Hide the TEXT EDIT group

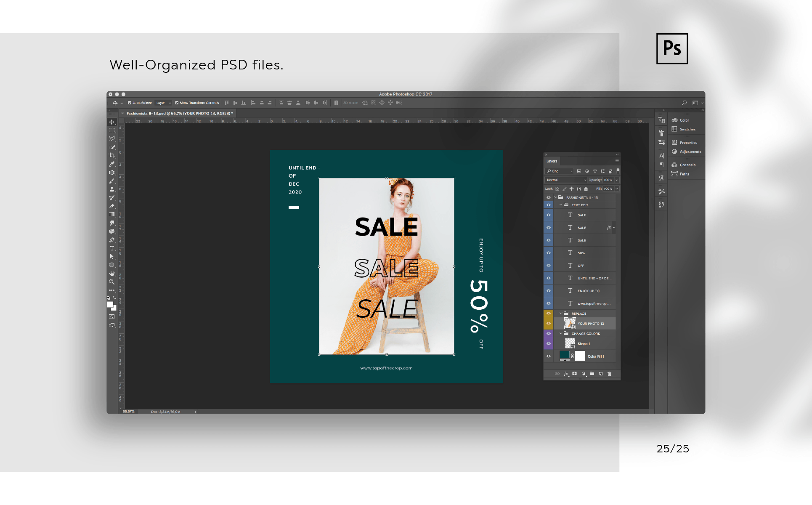pos(548,205)
